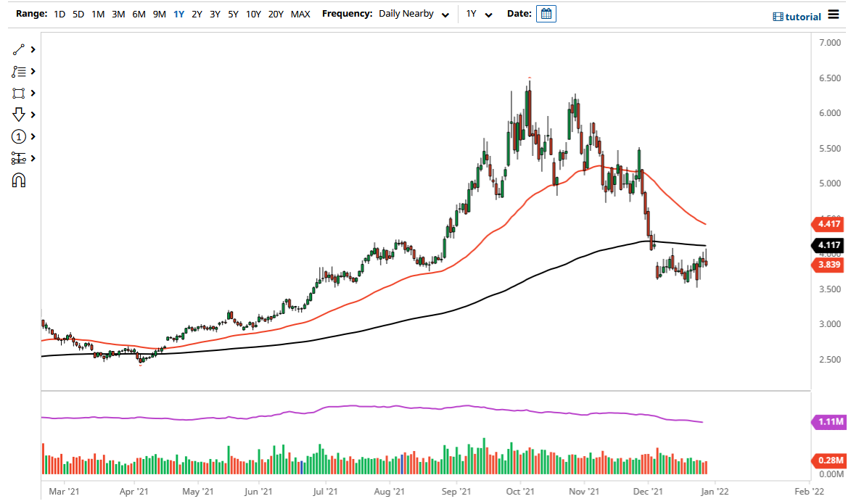Click the Oct '21 axis label
This screenshot has height=504, width=851.
point(520,492)
